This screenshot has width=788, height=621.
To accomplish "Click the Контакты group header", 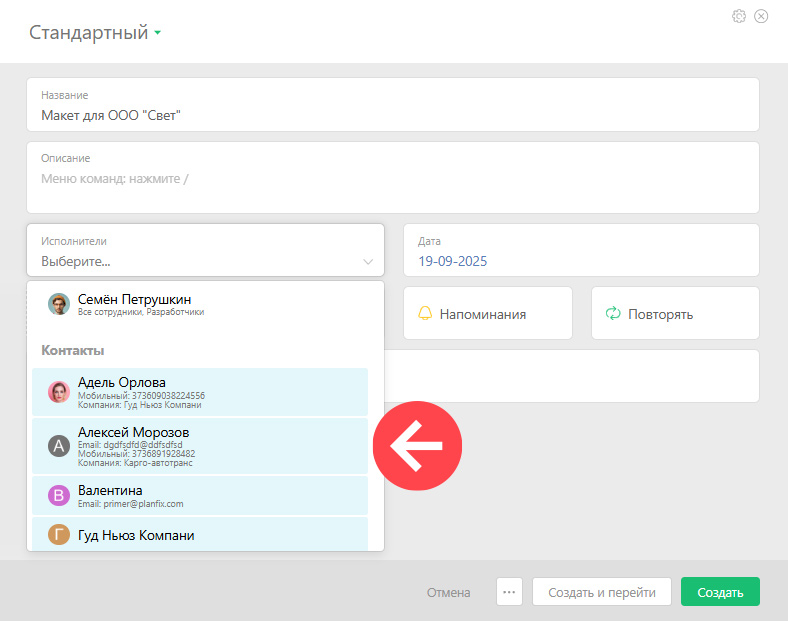I will click(73, 351).
